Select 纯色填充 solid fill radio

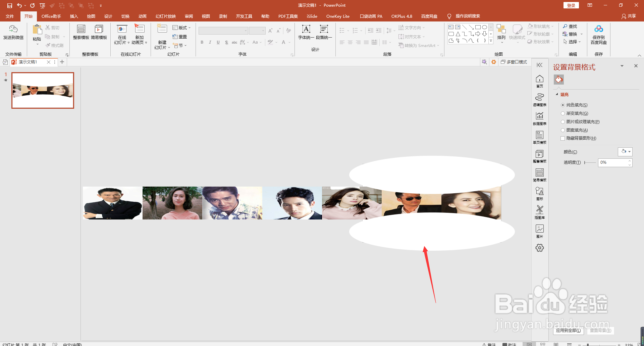[x=563, y=105]
